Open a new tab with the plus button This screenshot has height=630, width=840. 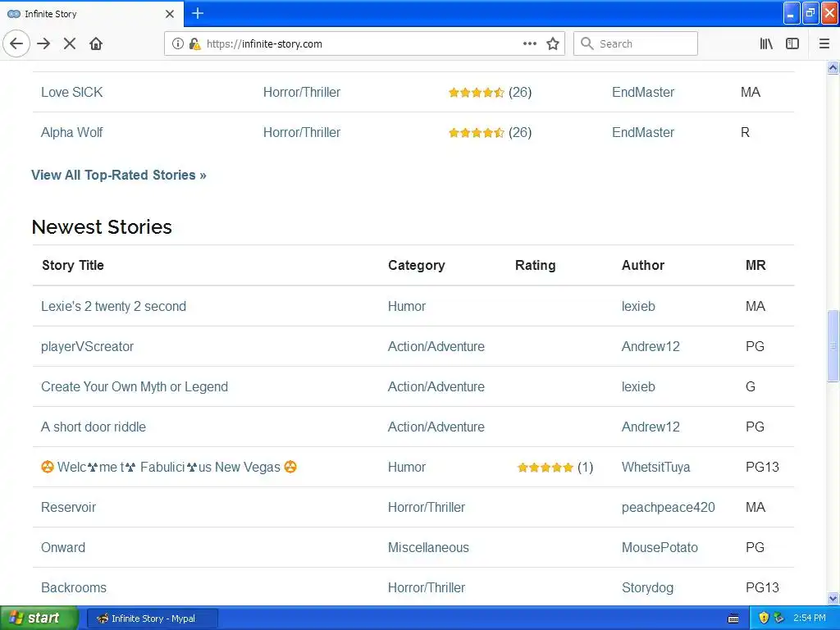[x=198, y=13]
